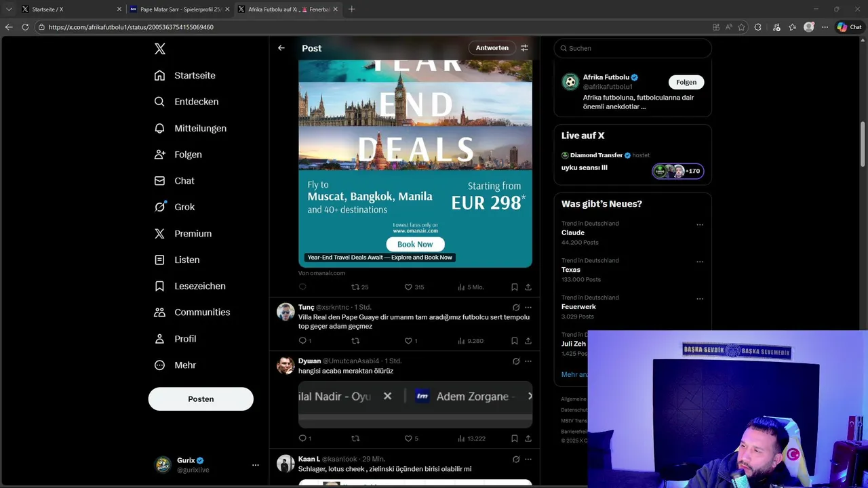Image resolution: width=868 pixels, height=488 pixels.
Task: Repost the ad with 25 reposts
Action: [x=359, y=287]
